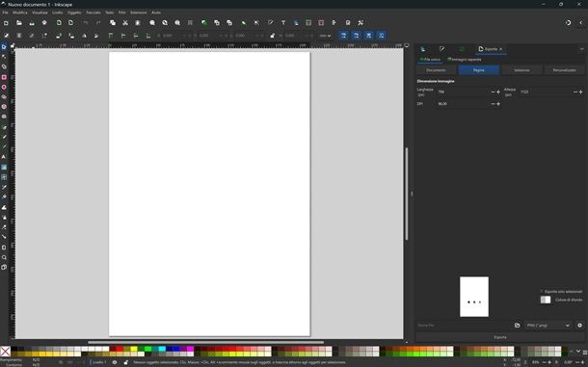Click the 'Nome file' input field

(x=464, y=326)
